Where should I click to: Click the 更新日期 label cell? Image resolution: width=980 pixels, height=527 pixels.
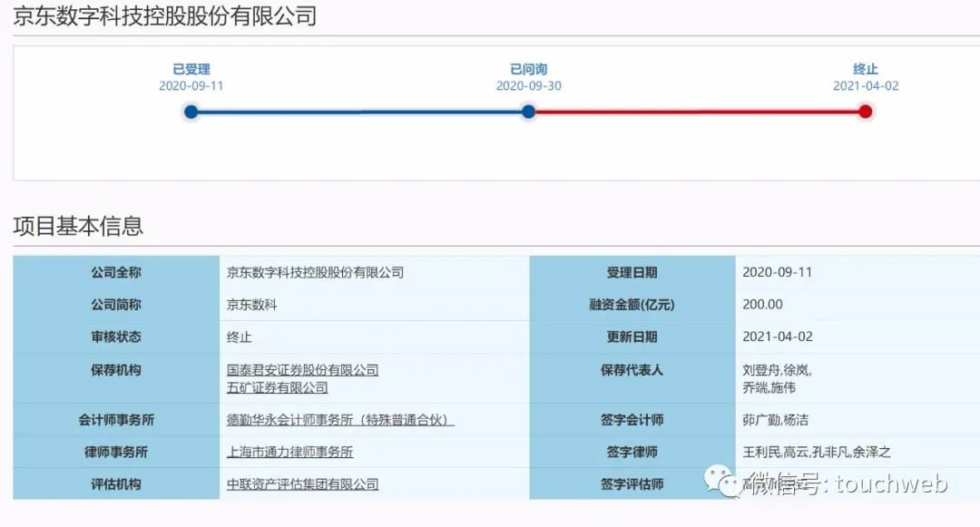632,337
